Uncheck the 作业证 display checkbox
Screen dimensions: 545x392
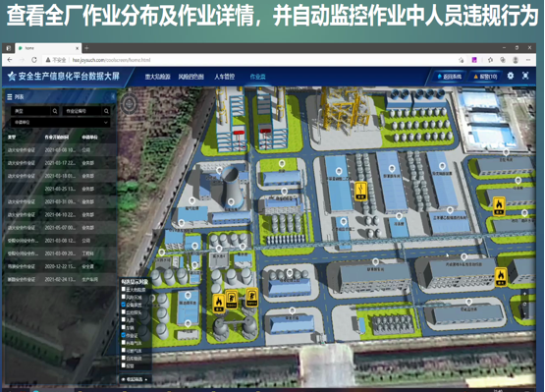click(x=124, y=335)
